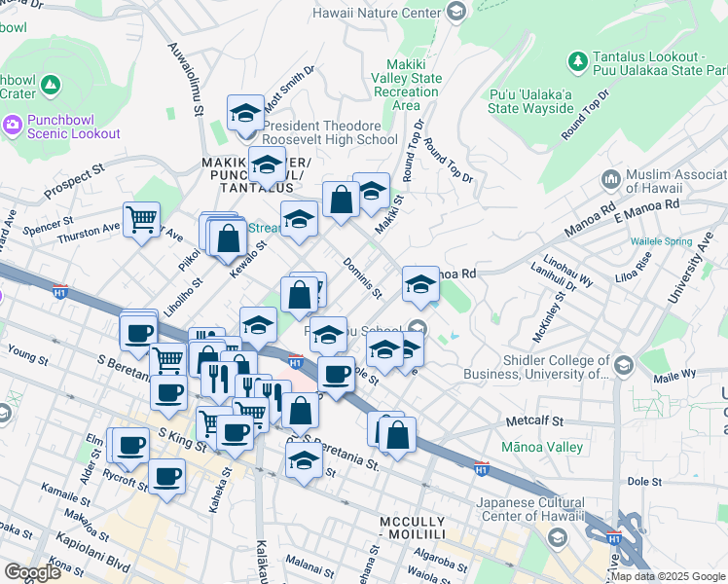This screenshot has width=728, height=584.
Task: Click the shopping bag marker by Kewalo St
Action: tap(228, 237)
